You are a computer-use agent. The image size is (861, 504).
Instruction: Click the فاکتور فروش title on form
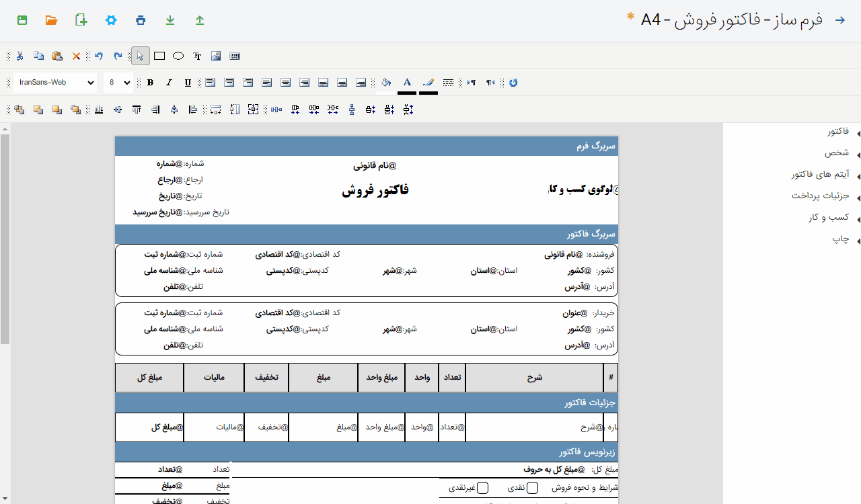pos(375,190)
